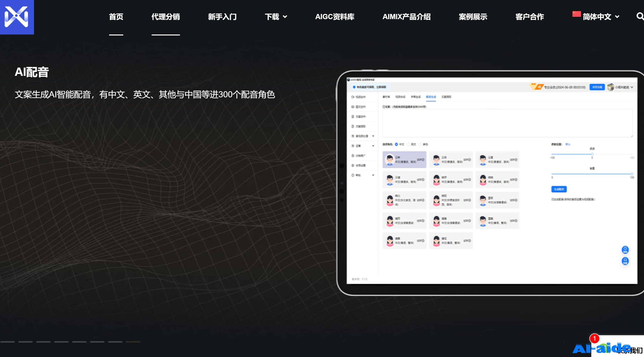Click the 分销推广 sidebar icon

(353, 156)
